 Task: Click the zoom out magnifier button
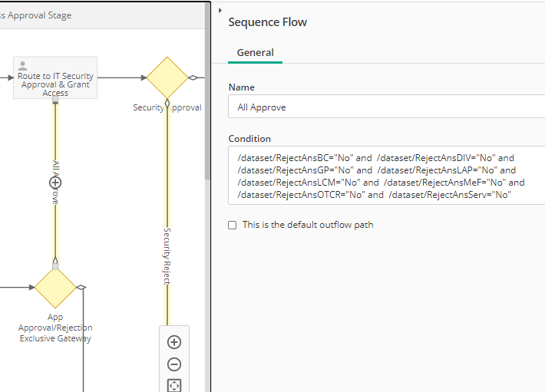174,364
